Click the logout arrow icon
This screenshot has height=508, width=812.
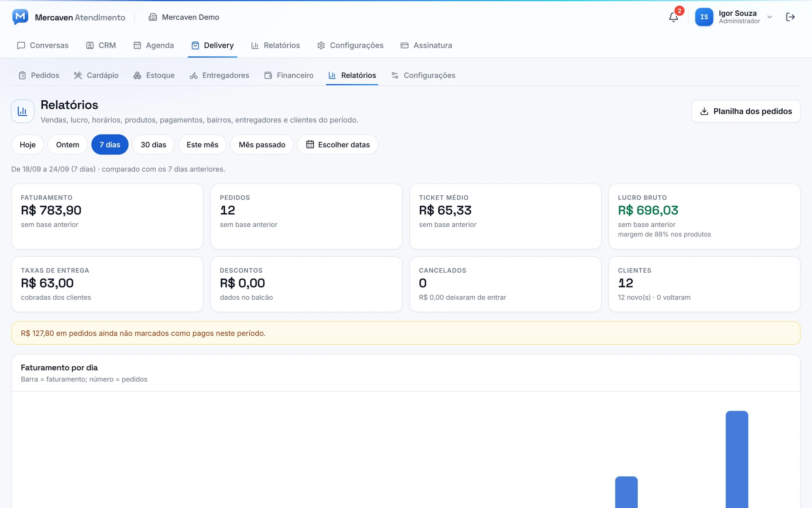790,17
